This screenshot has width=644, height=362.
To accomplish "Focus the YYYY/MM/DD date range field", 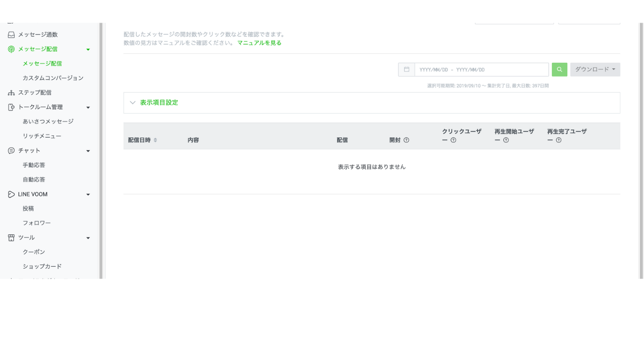I will [x=481, y=70].
